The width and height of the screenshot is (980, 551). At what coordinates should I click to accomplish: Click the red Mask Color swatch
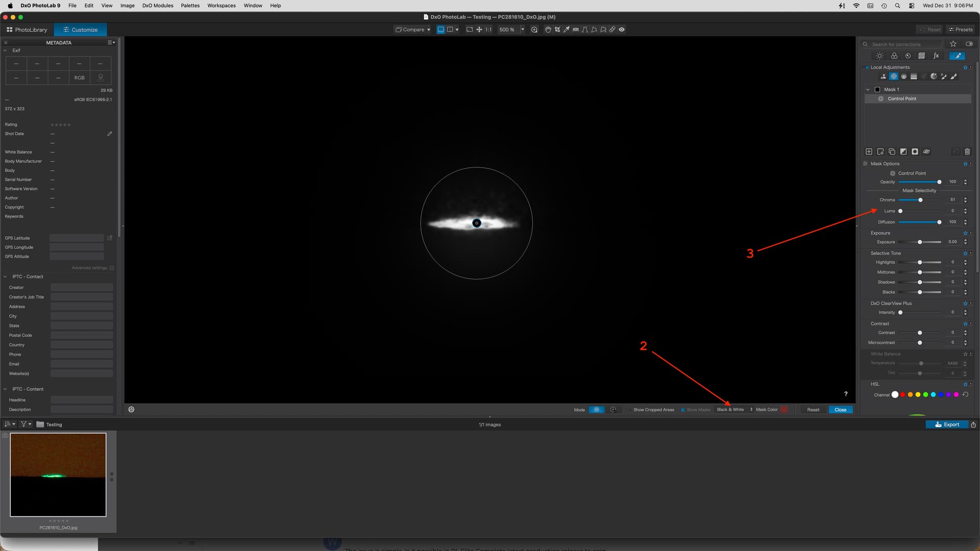[784, 410]
